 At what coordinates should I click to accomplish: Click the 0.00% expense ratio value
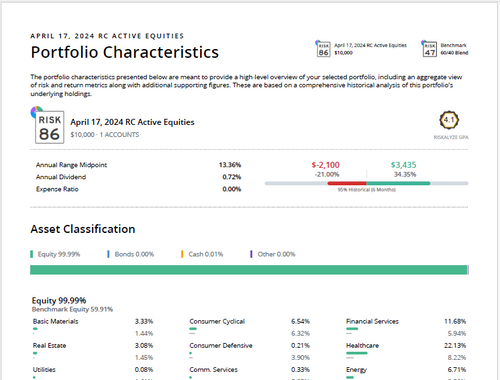pos(232,189)
